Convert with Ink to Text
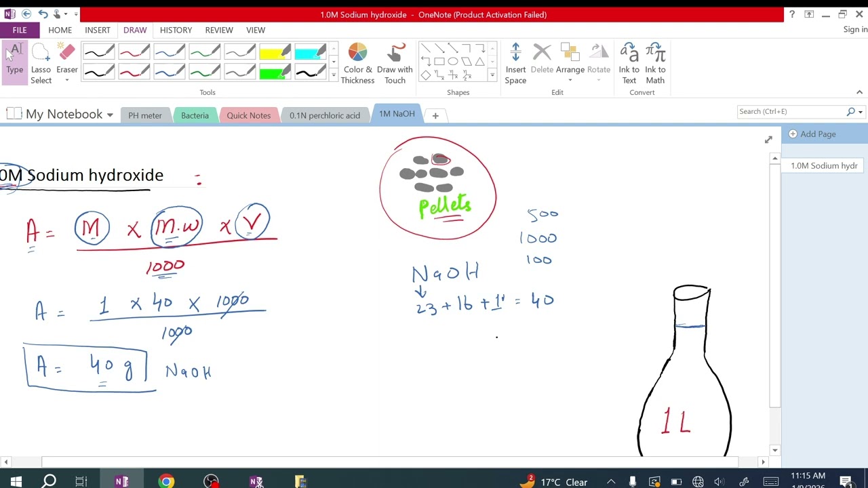 [629, 64]
